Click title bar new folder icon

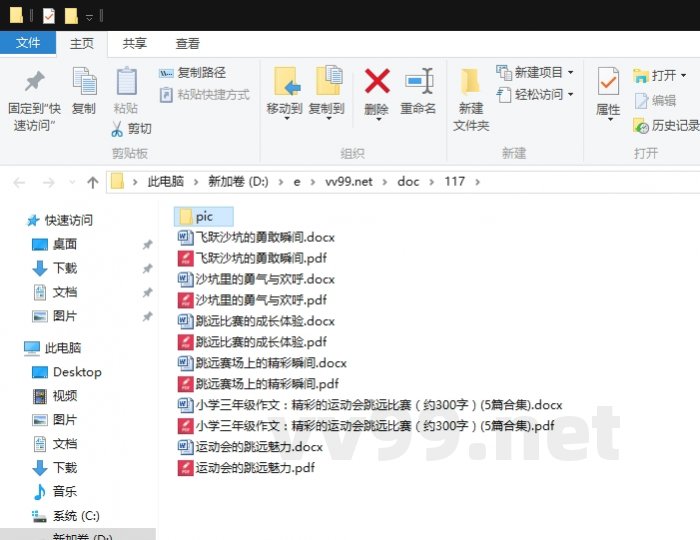(71, 17)
